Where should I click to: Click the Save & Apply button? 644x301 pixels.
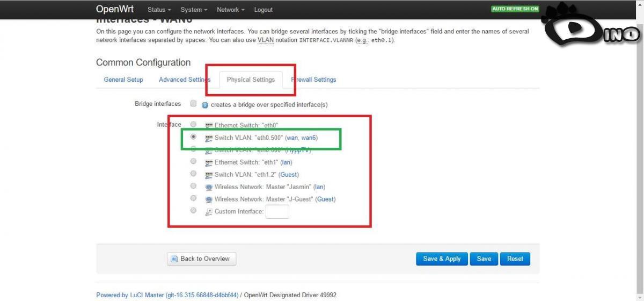coord(442,259)
